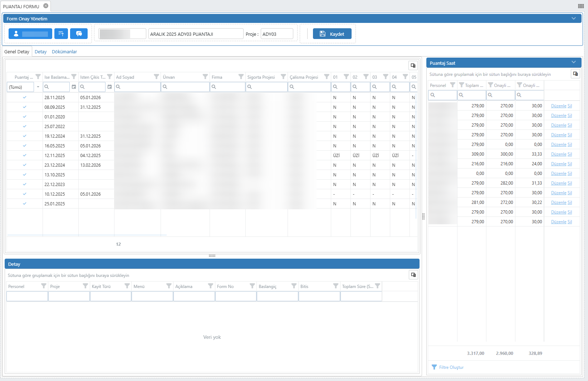Open the comments chat bubble button

79,34
